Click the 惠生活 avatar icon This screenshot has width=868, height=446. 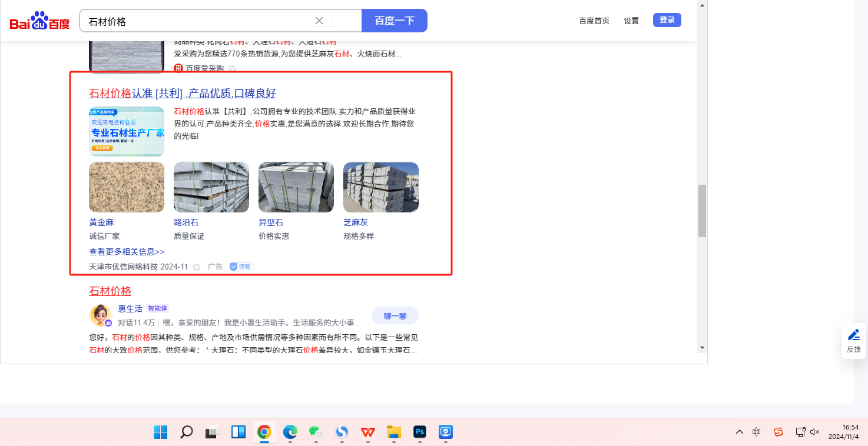[101, 315]
